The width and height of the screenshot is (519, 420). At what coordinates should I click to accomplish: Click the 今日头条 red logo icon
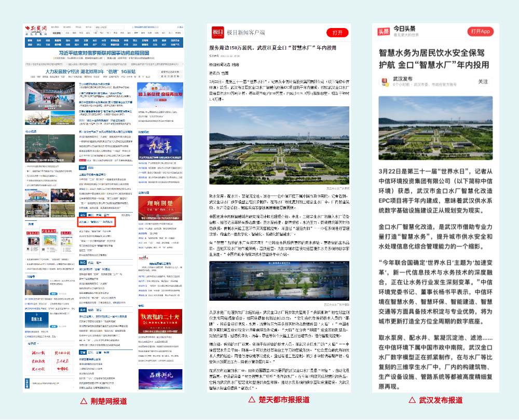(383, 31)
